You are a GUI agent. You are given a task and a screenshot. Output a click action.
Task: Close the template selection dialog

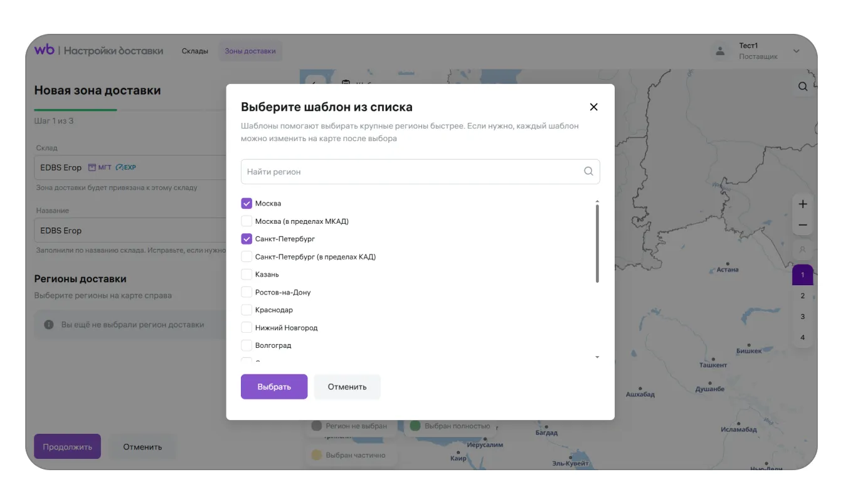pyautogui.click(x=593, y=107)
